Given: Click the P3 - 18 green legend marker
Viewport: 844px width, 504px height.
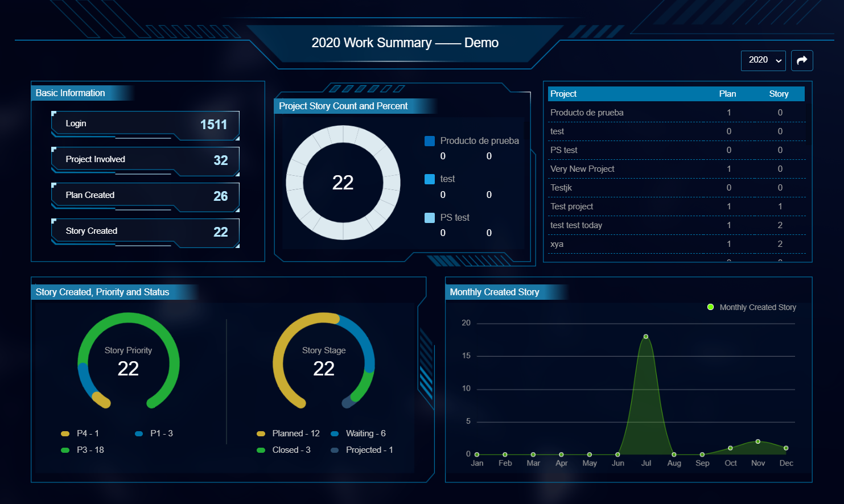Looking at the screenshot, I should [65, 450].
